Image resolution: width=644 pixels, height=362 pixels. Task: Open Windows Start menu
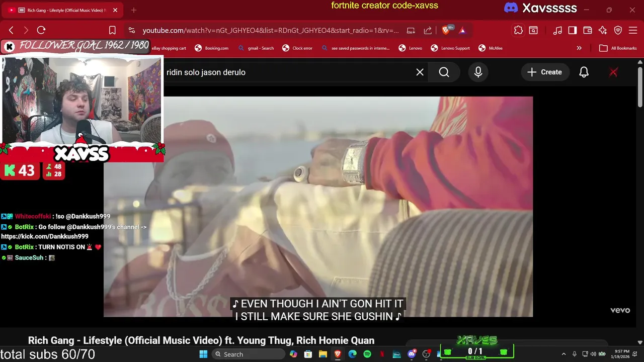click(x=203, y=354)
